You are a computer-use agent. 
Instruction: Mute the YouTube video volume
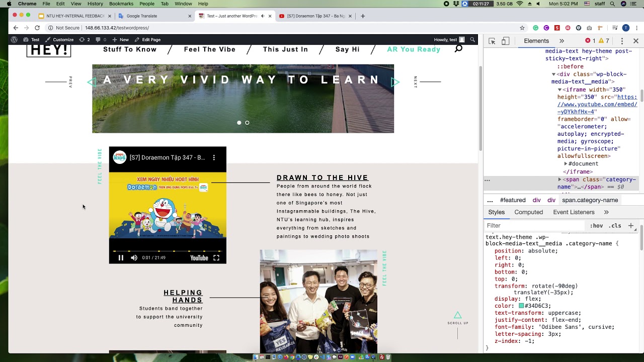(134, 258)
